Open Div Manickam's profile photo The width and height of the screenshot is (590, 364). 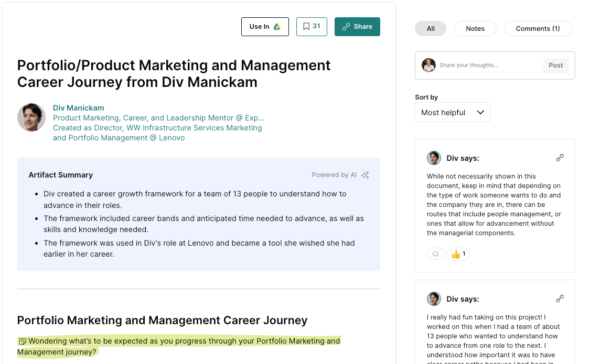click(x=31, y=117)
